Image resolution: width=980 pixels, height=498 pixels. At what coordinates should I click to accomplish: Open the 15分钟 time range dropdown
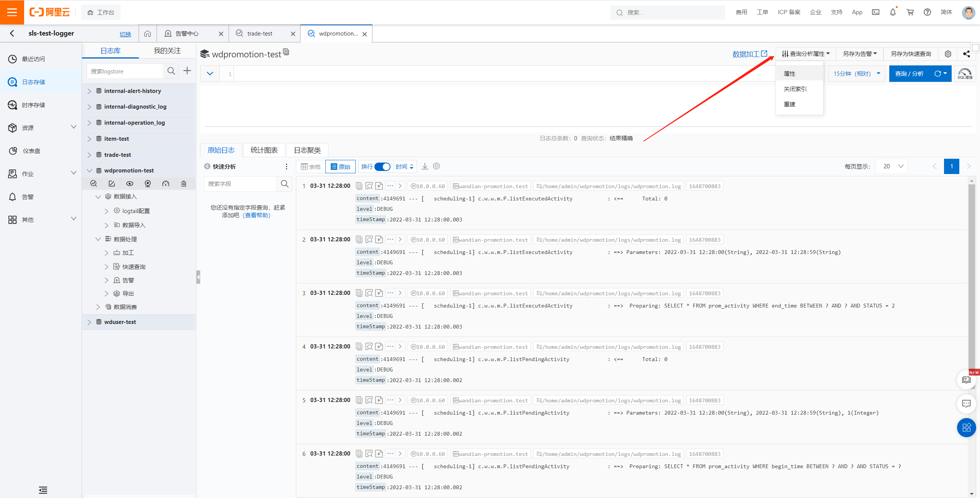click(x=857, y=73)
